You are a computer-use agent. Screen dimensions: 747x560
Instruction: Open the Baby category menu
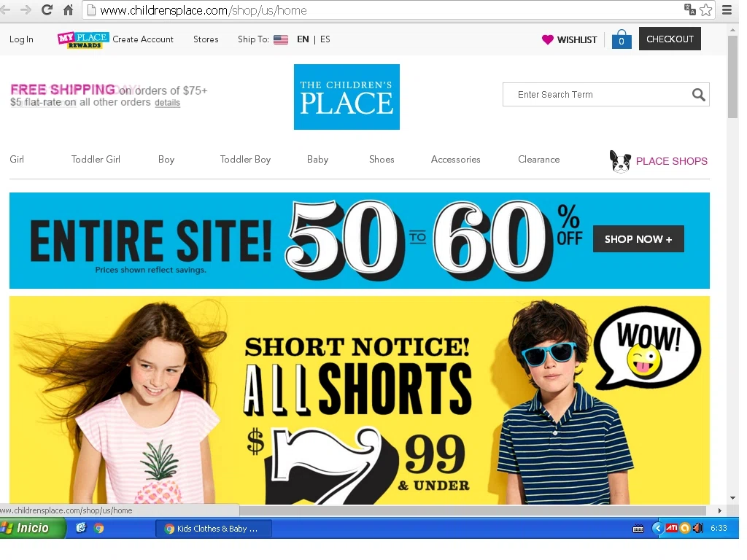click(318, 160)
